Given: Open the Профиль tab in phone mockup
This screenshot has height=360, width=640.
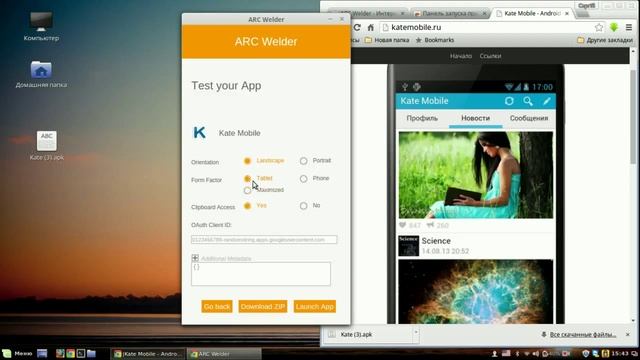Looking at the screenshot, I should click(422, 118).
